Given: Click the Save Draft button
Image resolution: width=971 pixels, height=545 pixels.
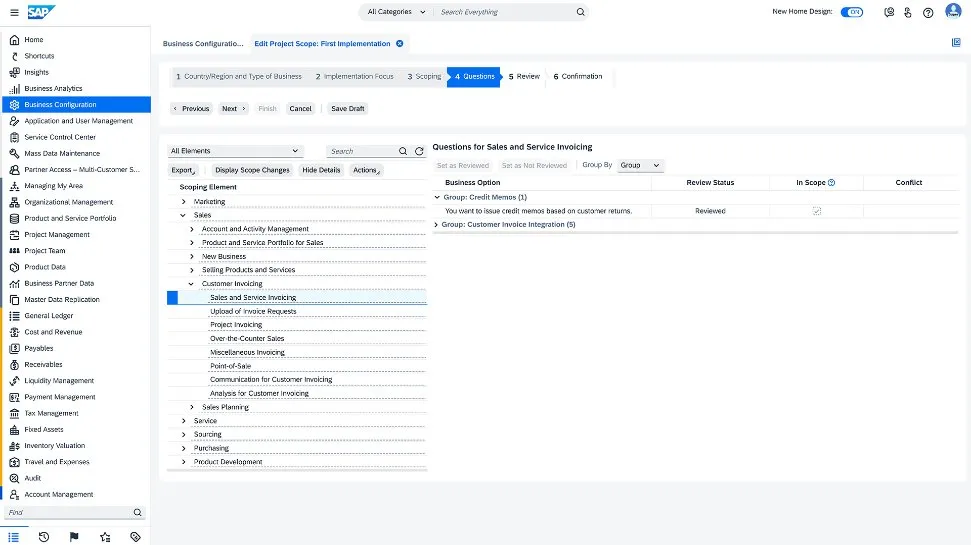Looking at the screenshot, I should (x=347, y=108).
